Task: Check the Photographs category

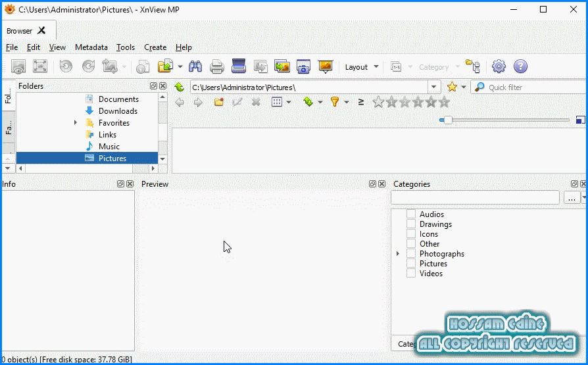Action: (411, 254)
